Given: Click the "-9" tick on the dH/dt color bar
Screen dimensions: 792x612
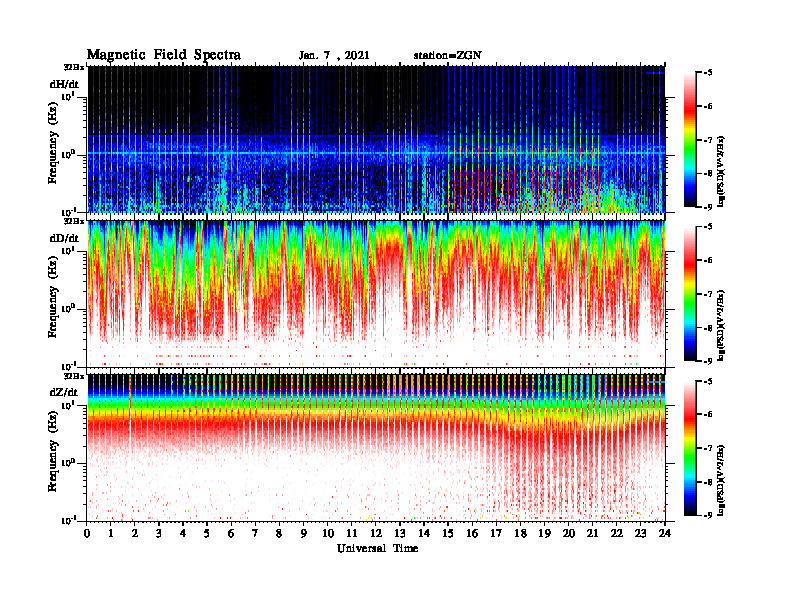Looking at the screenshot, I should 708,207.
